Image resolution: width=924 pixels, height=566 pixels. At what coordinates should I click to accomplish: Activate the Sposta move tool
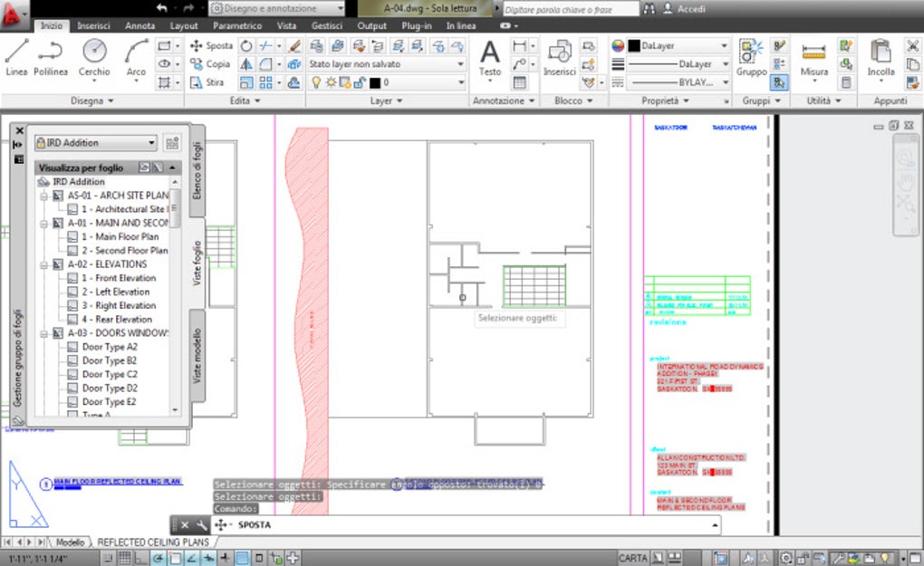[x=211, y=45]
